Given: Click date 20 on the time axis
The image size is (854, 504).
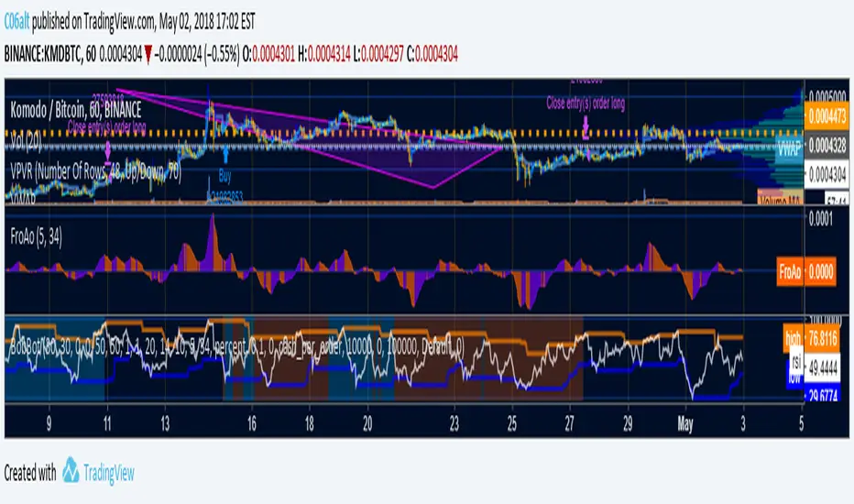Looking at the screenshot, I should tap(367, 424).
